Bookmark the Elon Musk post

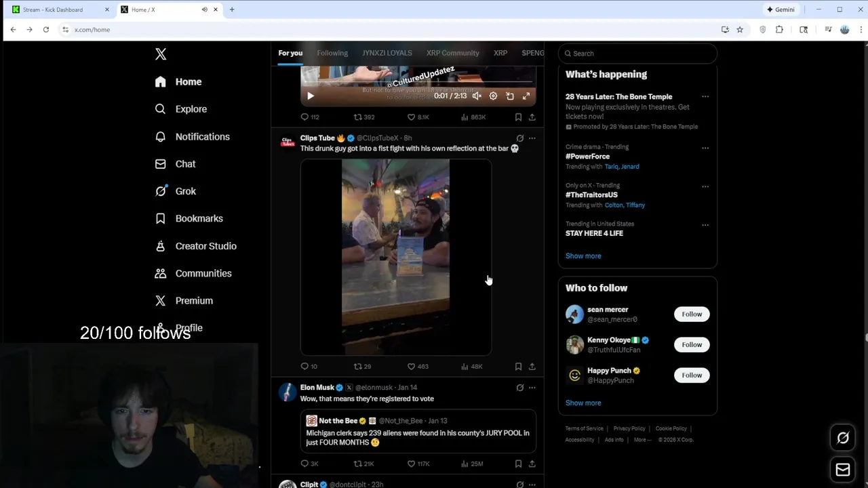518,464
